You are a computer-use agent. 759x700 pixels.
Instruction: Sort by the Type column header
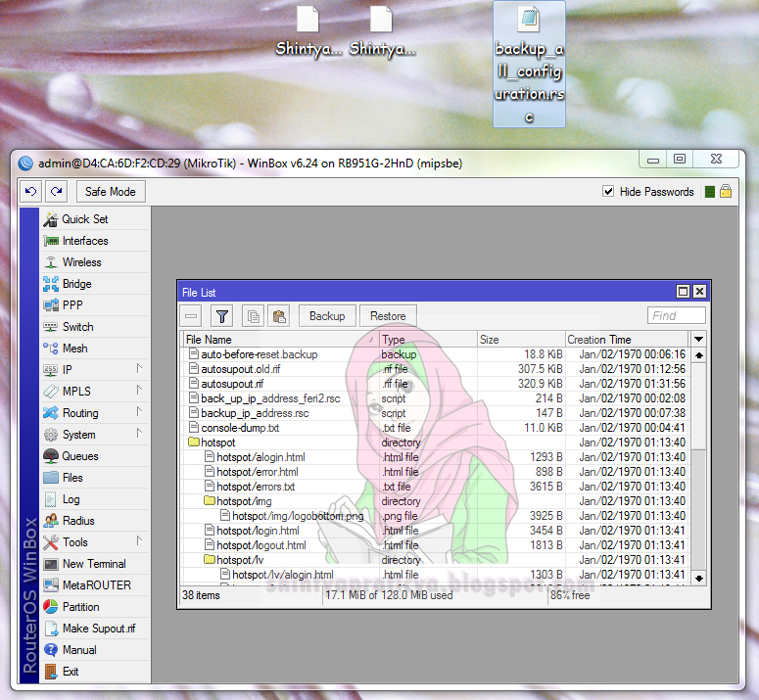point(428,340)
